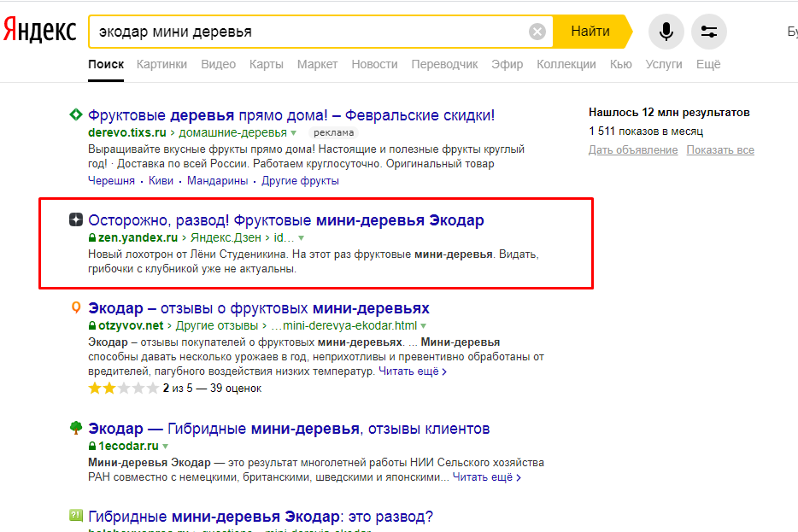Viewport: 798px width, 532px height.
Task: Click green favicon of Гибридные мини-деревья result
Action: click(76, 516)
